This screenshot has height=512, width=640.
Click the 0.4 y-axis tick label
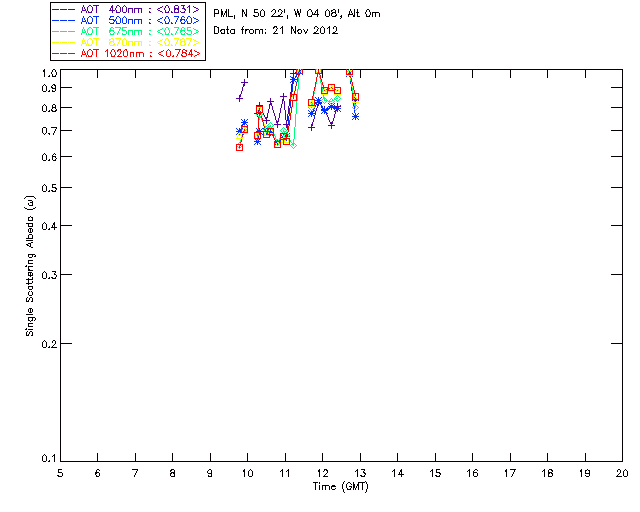click(x=49, y=227)
